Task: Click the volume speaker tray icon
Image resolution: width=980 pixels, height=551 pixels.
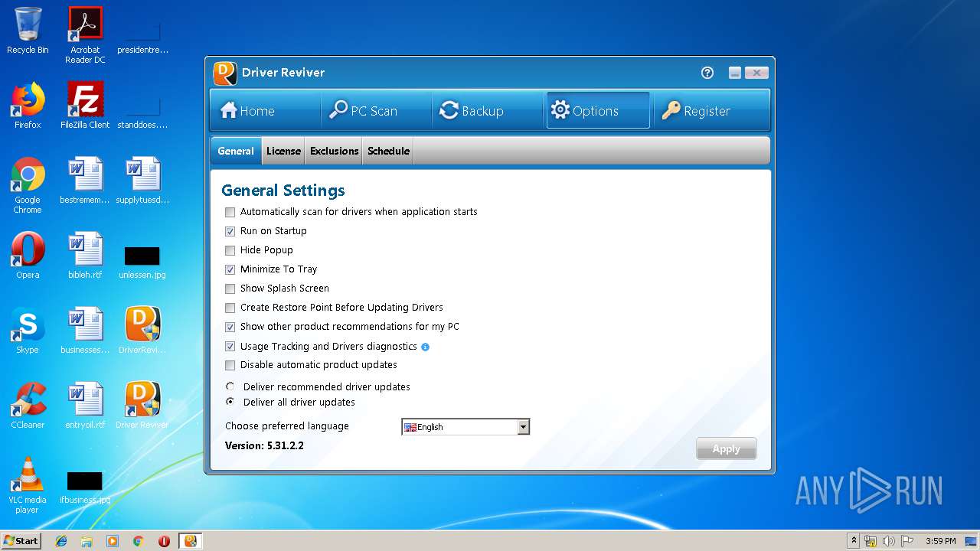Action: click(888, 541)
